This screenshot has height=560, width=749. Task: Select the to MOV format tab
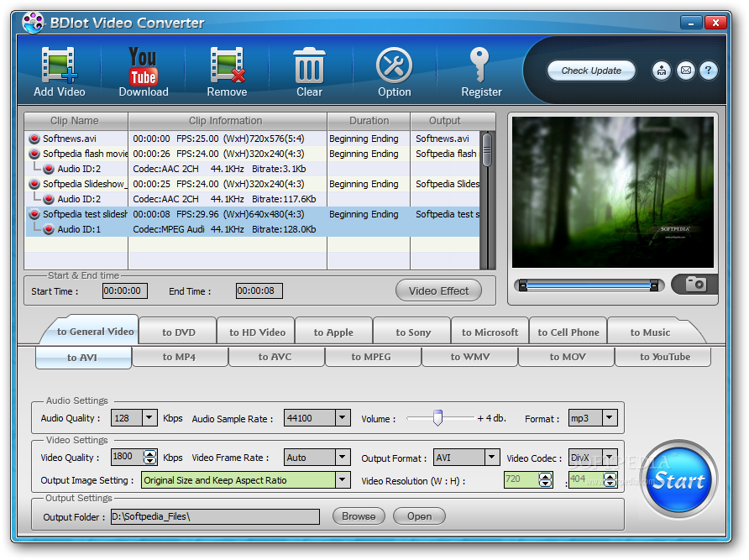[x=568, y=357]
